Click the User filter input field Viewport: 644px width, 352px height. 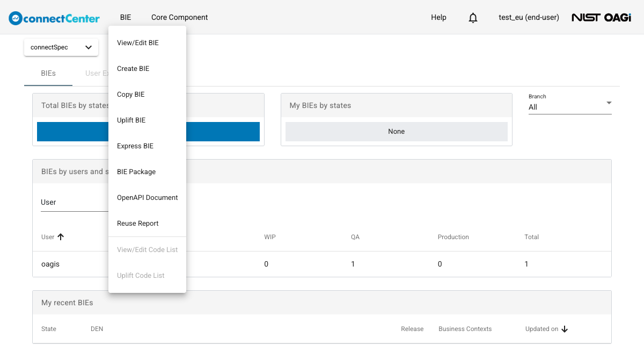pyautogui.click(x=74, y=203)
